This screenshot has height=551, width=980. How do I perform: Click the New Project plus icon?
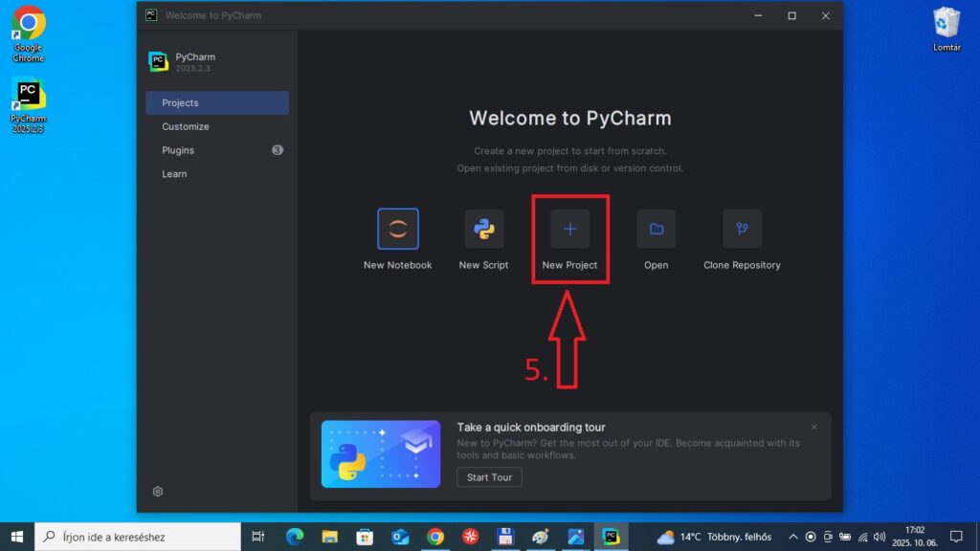(x=570, y=230)
